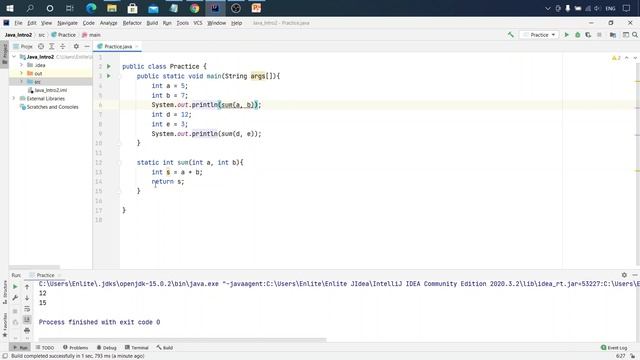640x360 pixels.
Task: Hide the Project tool window
Action: (87, 47)
